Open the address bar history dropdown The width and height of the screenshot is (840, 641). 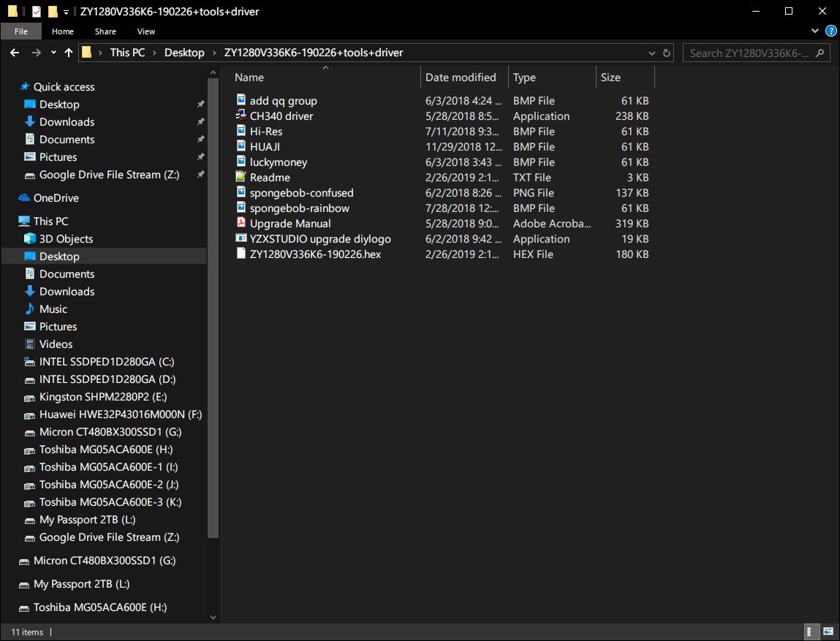(651, 53)
